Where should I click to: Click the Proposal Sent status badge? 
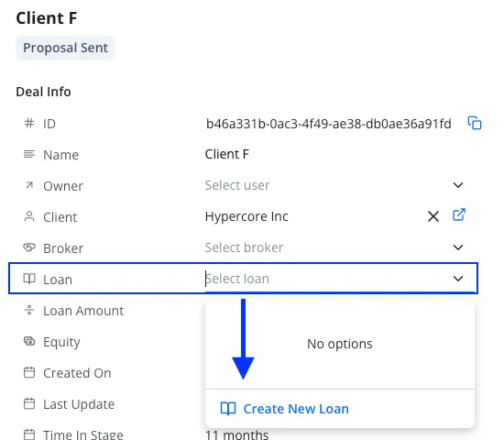click(x=66, y=48)
